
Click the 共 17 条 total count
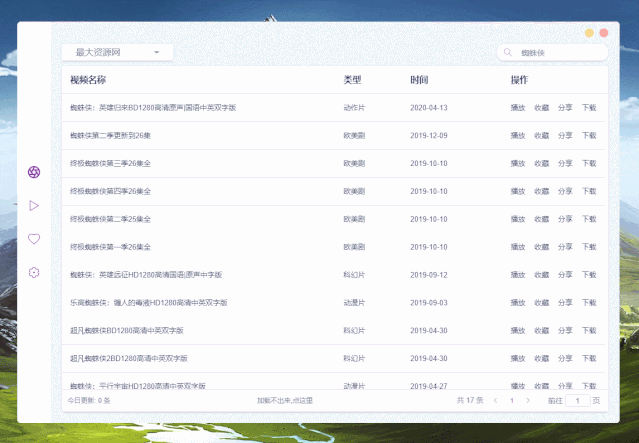pos(470,401)
